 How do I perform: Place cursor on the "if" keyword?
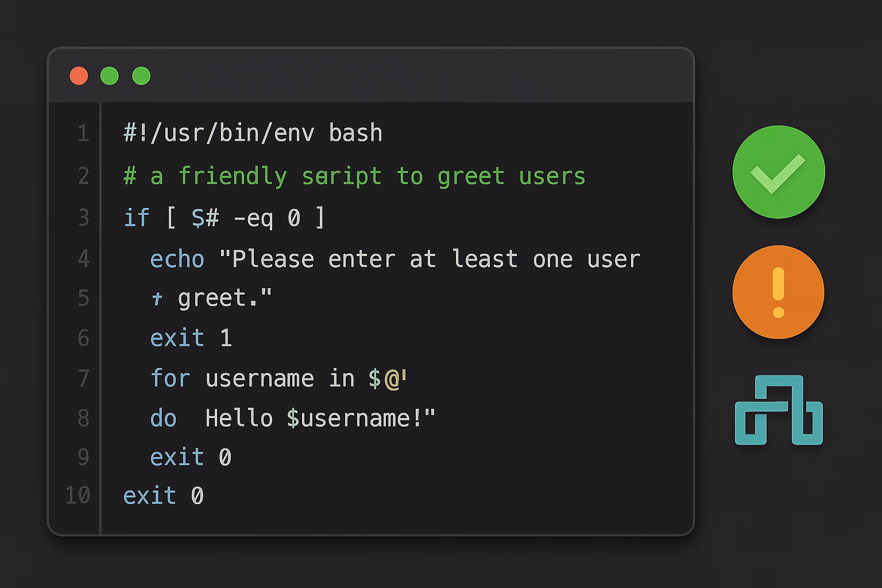point(136,218)
